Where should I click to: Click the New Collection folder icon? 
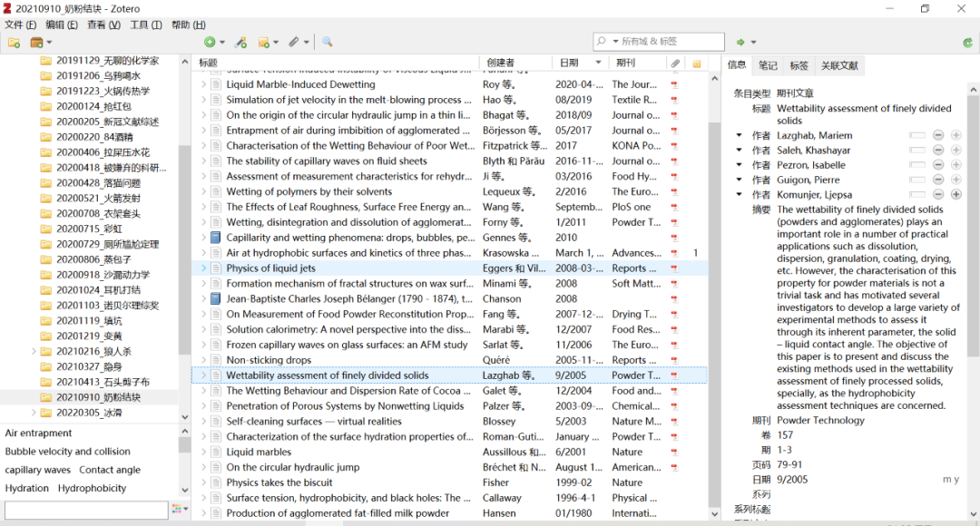[14, 43]
